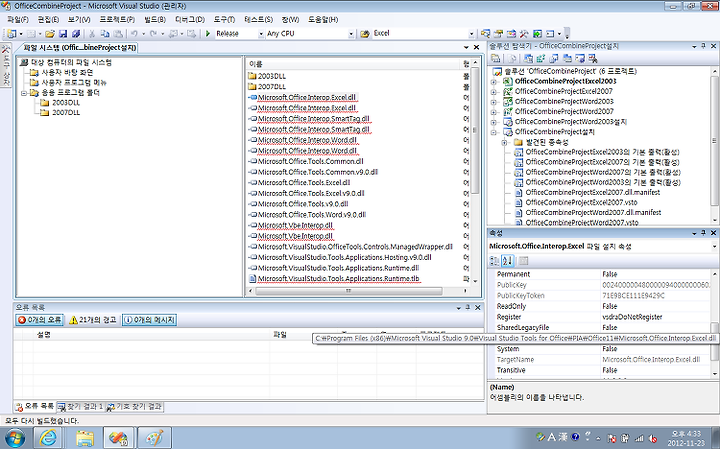Click the Find in Files icon beside Excel box

pyautogui.click(x=365, y=34)
